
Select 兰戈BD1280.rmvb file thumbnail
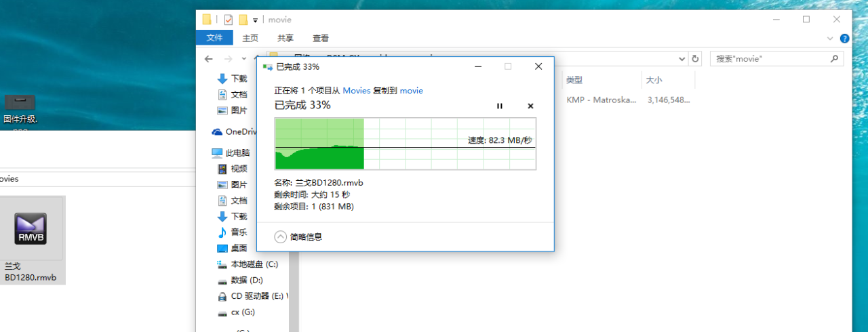[31, 241]
